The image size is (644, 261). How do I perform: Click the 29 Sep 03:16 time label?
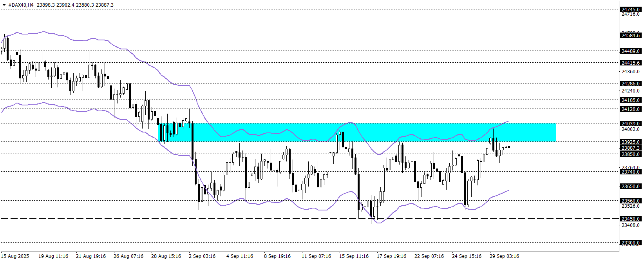[x=504, y=256]
